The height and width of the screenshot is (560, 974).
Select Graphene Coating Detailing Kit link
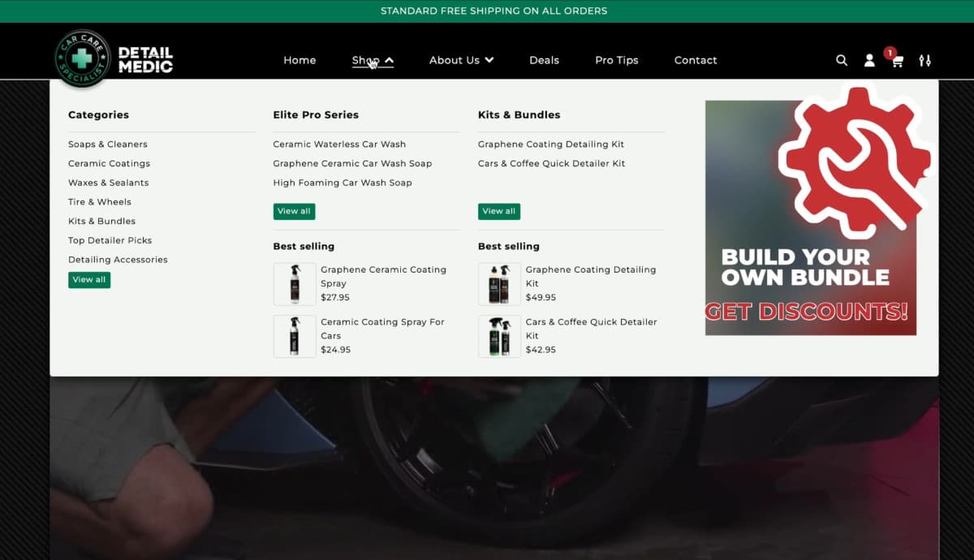551,144
